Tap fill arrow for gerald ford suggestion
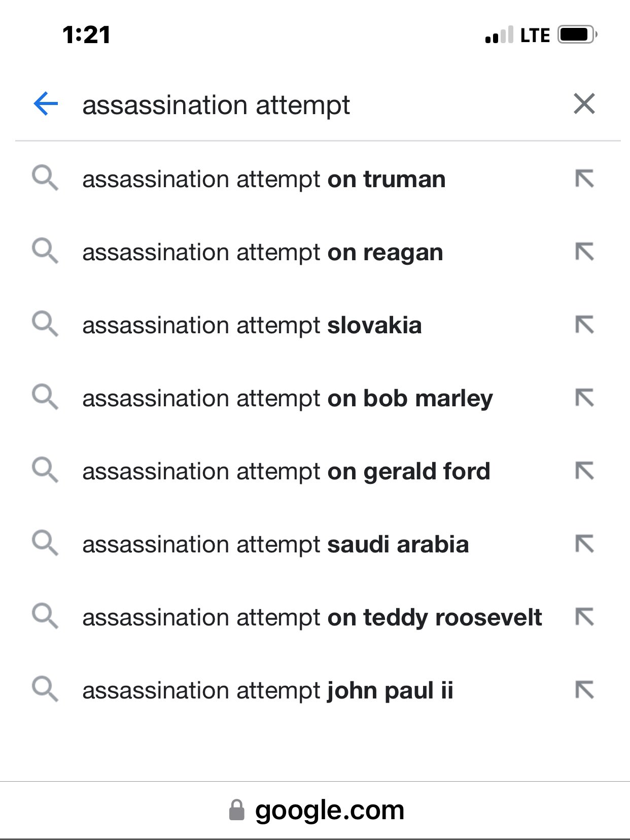630x840 pixels. point(584,471)
